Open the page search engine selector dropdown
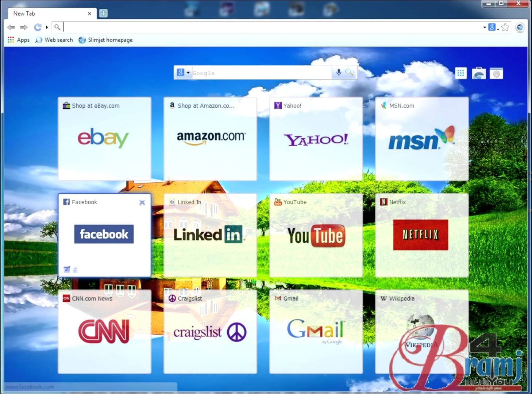 pyautogui.click(x=184, y=73)
